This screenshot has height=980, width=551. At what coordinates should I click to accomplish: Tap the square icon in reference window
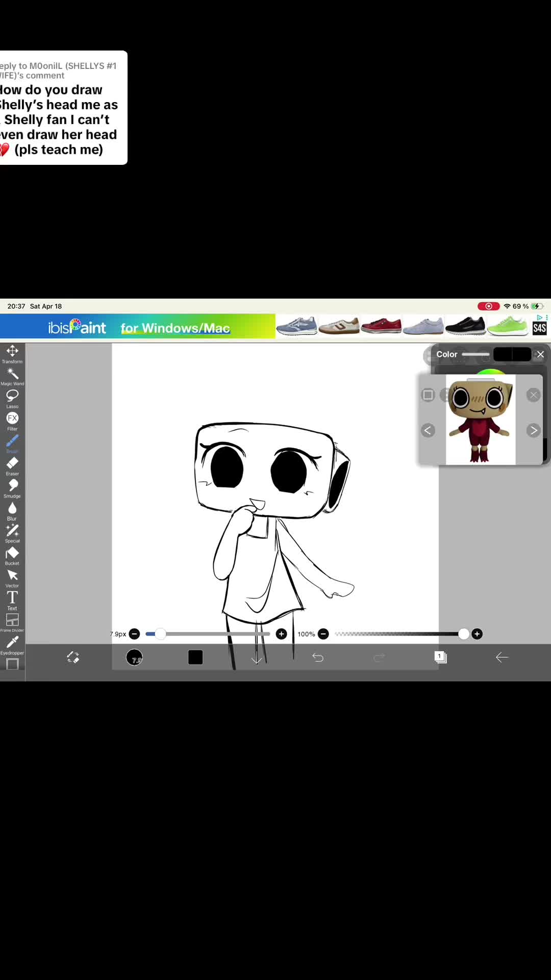click(x=428, y=395)
